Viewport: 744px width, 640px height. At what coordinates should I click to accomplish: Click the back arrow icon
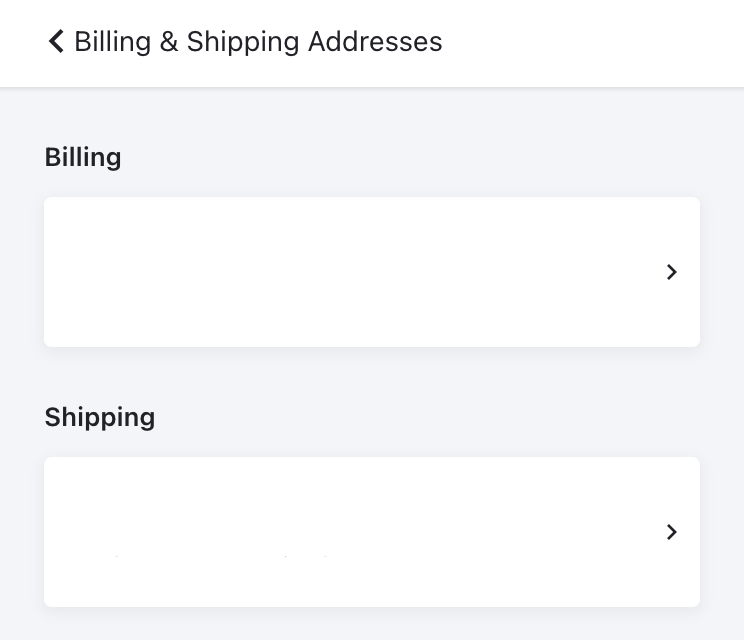(x=56, y=41)
